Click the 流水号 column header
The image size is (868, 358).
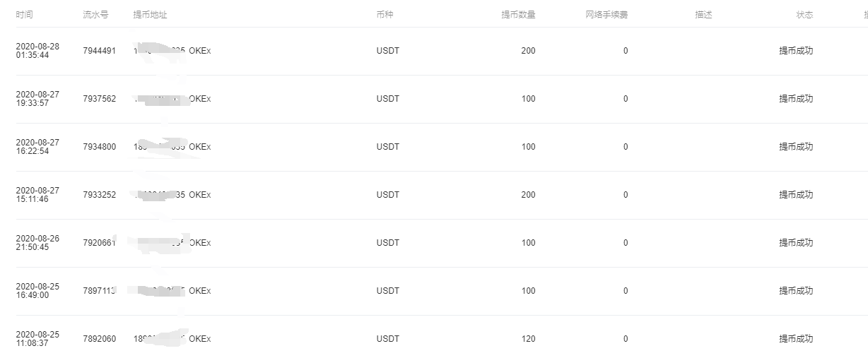95,15
